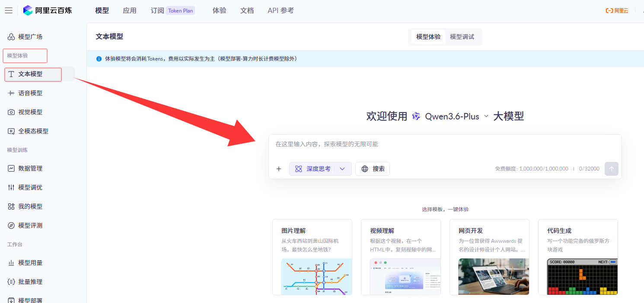This screenshot has width=644, height=303.
Task: Click the 文本模型 page title
Action: click(x=109, y=37)
